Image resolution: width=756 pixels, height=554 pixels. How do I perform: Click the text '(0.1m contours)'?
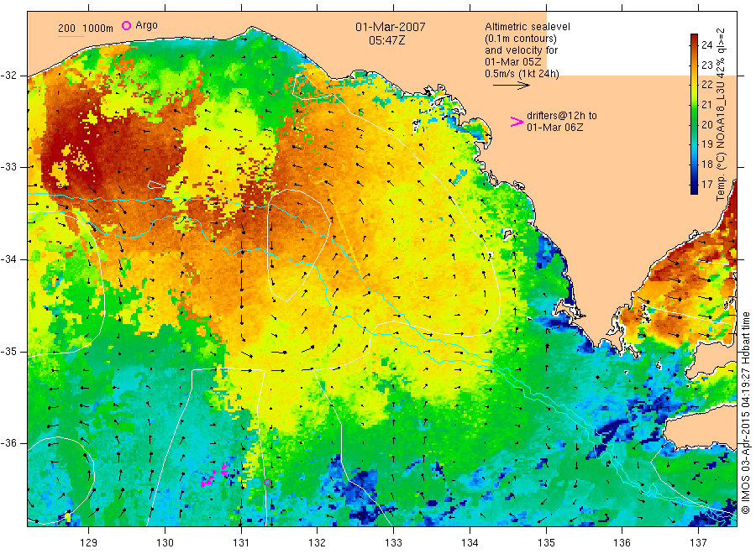tap(521, 39)
